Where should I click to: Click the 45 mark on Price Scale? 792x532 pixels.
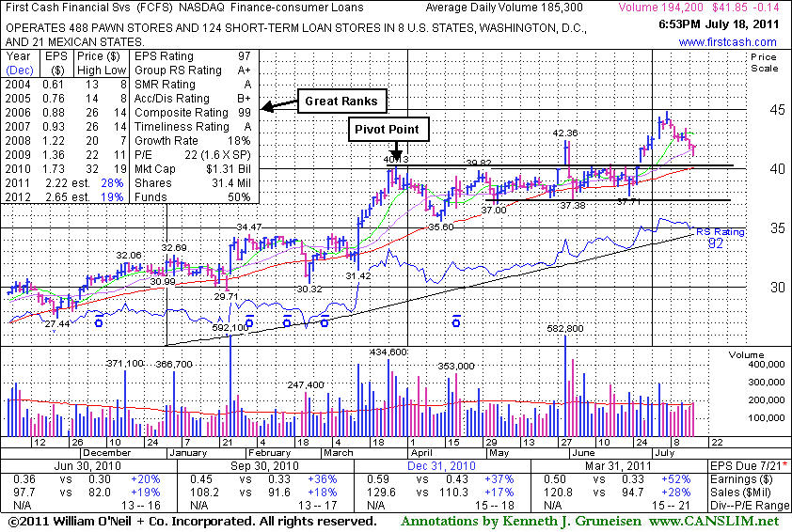click(777, 110)
